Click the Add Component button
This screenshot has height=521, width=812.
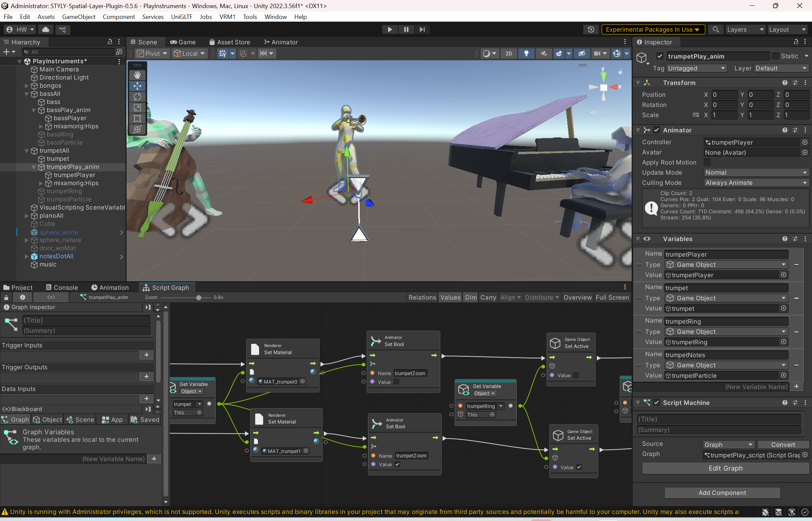(722, 493)
